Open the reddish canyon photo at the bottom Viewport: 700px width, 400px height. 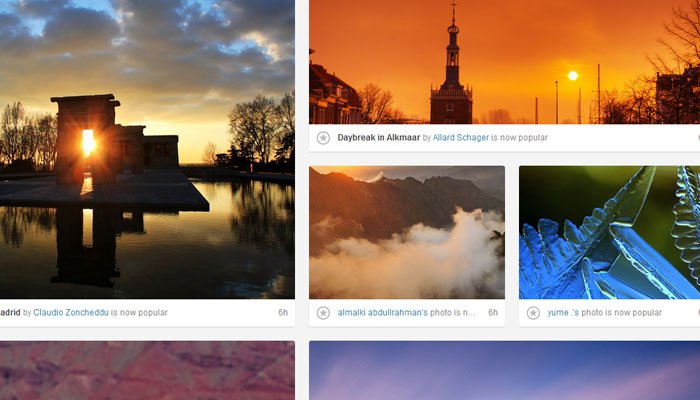(147, 371)
